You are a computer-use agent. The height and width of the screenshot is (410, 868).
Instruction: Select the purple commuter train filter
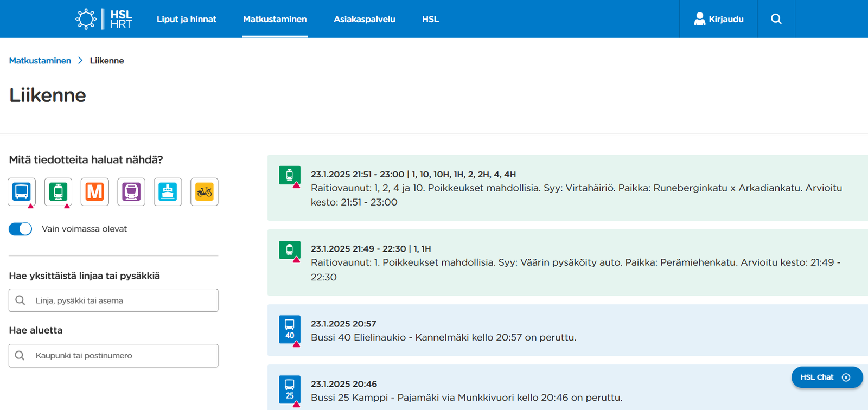click(x=131, y=192)
